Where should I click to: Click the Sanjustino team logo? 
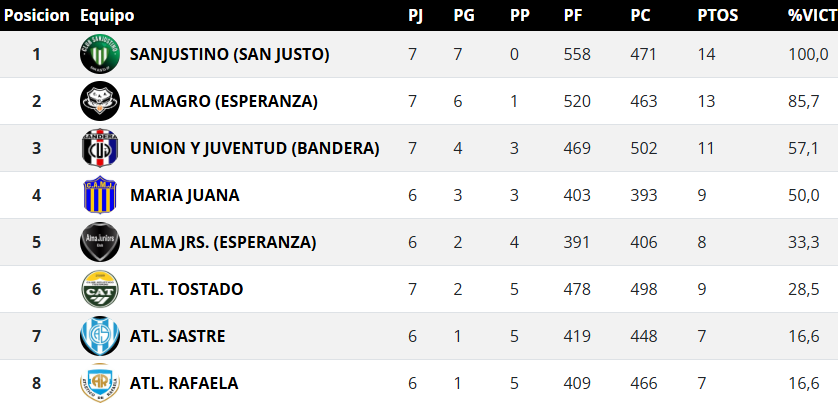(100, 54)
